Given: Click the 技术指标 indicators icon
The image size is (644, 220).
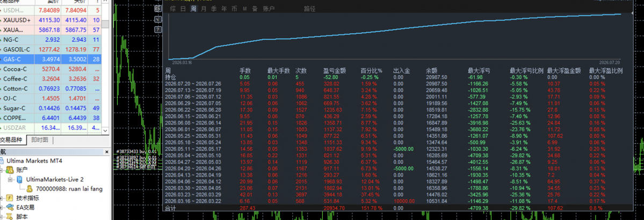Looking at the screenshot, I should coord(11,198).
